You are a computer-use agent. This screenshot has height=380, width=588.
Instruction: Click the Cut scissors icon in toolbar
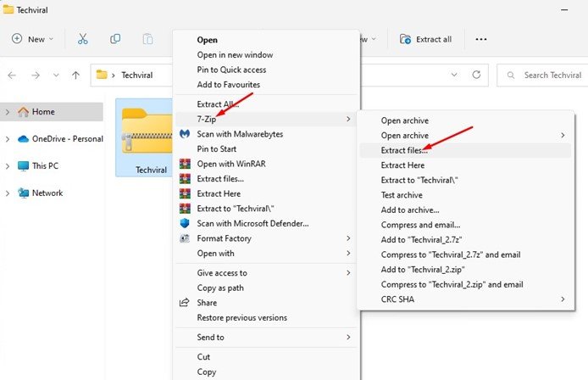82,39
